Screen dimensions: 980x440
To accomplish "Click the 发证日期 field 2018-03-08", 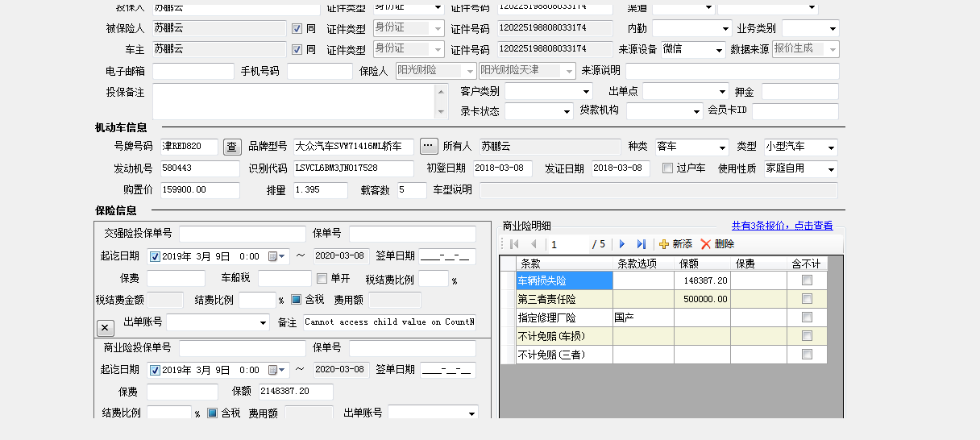I will (x=621, y=168).
